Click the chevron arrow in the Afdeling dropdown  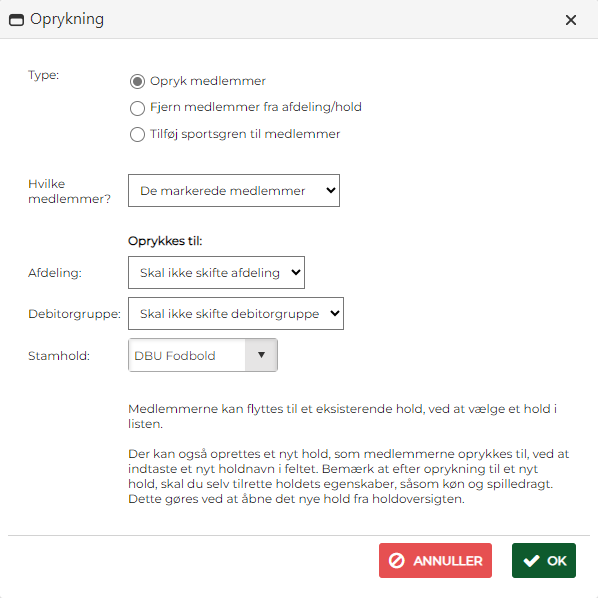pos(296,272)
